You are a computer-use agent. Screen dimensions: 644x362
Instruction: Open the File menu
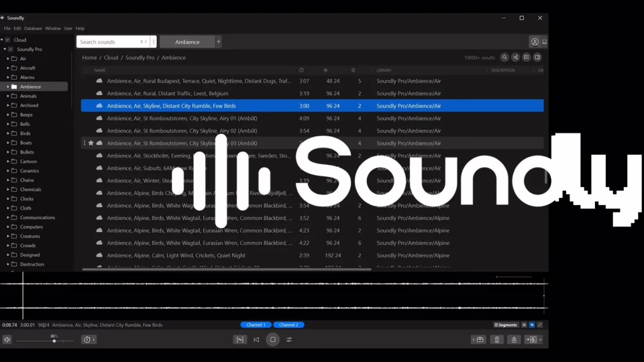pyautogui.click(x=7, y=29)
